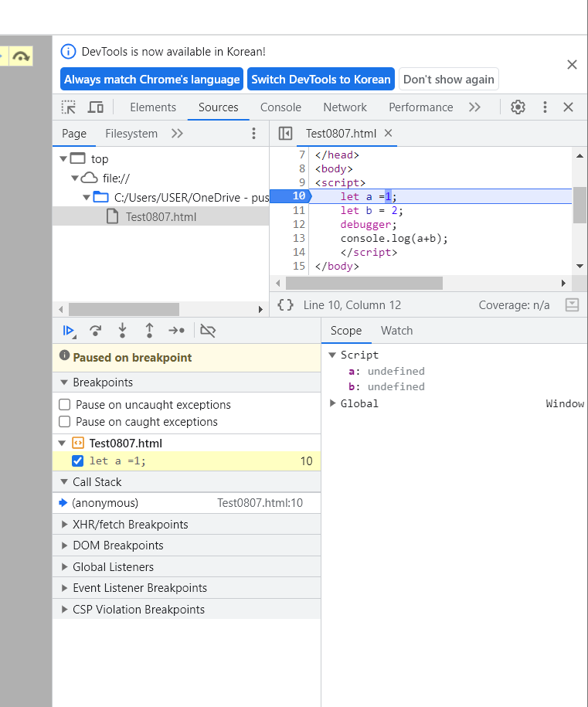Toggle breakpoint on line 10 gutter
The height and width of the screenshot is (707, 588).
coord(290,196)
